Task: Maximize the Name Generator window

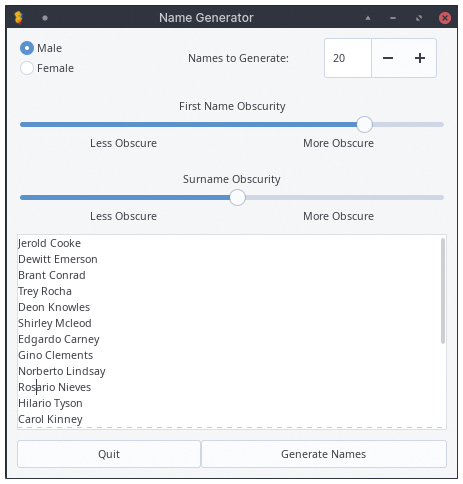Action: (x=419, y=18)
